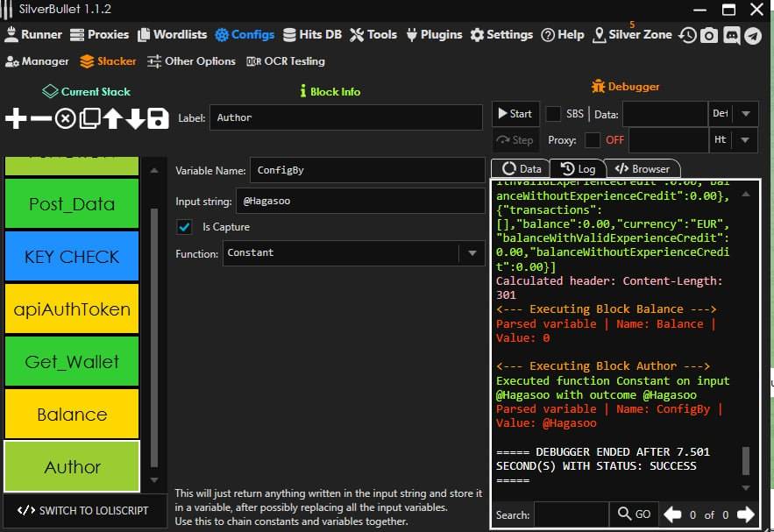Click the camera screenshot icon
Viewport: 774px width, 532px height.
coord(709,35)
